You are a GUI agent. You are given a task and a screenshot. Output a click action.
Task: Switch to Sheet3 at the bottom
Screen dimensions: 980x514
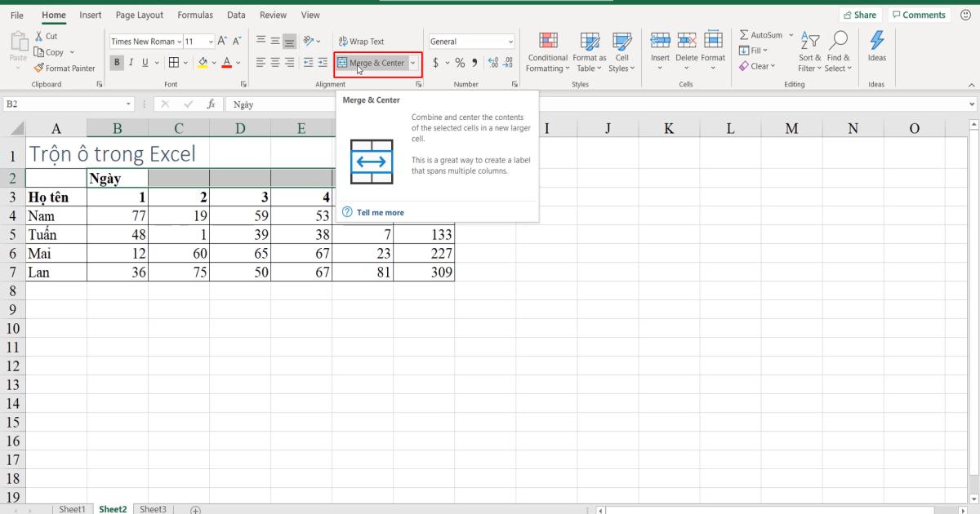153,508
